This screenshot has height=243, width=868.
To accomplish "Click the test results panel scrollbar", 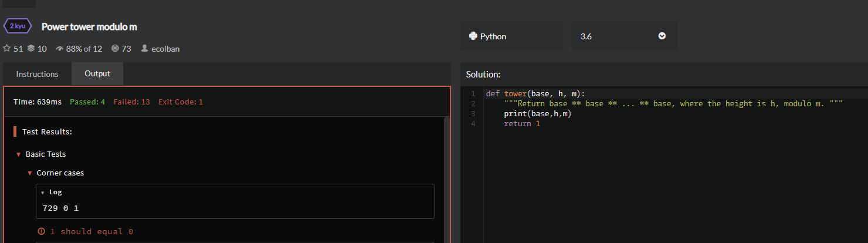I will (x=446, y=179).
